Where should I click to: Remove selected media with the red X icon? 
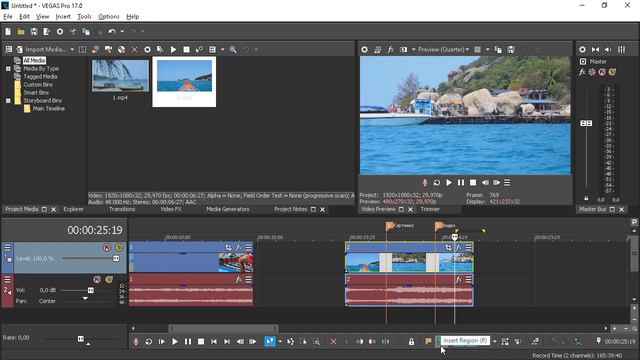pyautogui.click(x=134, y=49)
